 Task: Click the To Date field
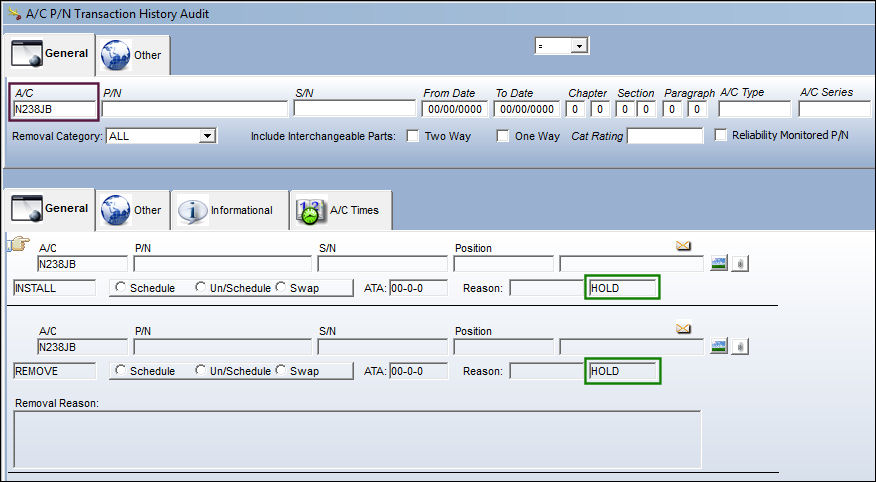click(x=526, y=109)
